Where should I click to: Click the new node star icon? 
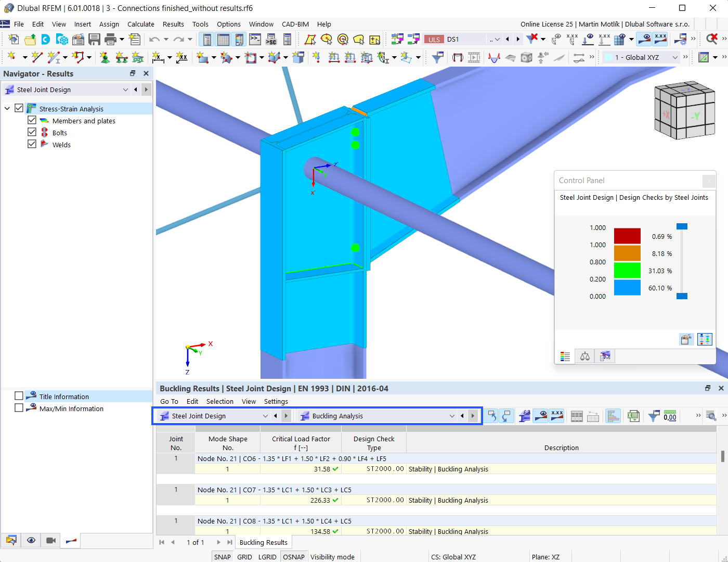click(x=11, y=57)
